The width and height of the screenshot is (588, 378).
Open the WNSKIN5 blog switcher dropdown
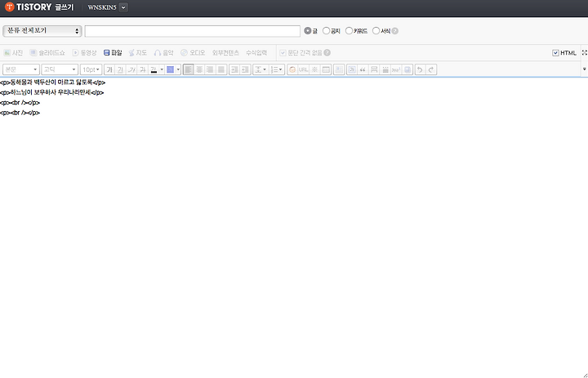click(x=123, y=7)
